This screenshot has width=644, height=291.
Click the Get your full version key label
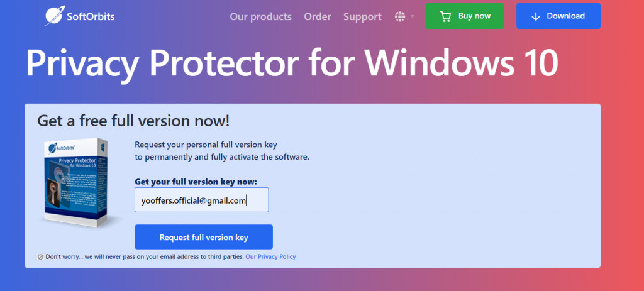[x=196, y=182]
